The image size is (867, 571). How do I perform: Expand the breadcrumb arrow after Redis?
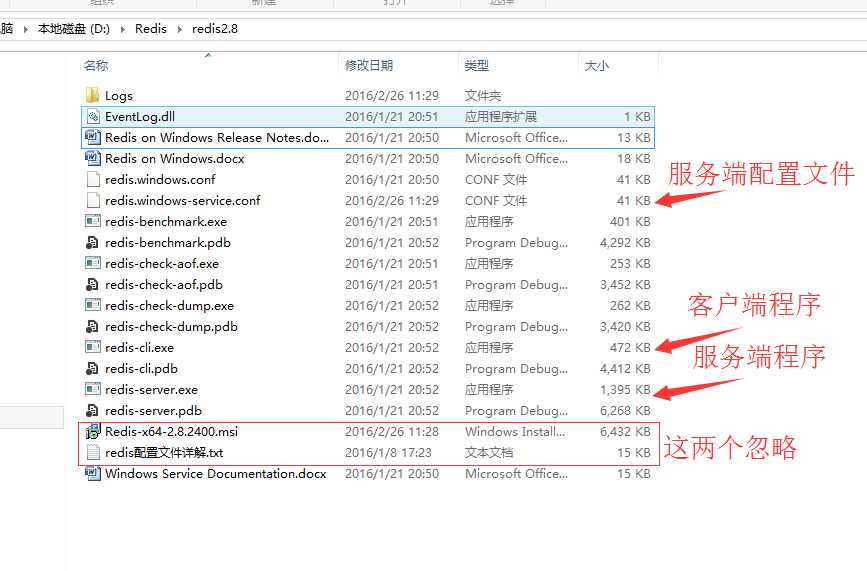tap(180, 29)
